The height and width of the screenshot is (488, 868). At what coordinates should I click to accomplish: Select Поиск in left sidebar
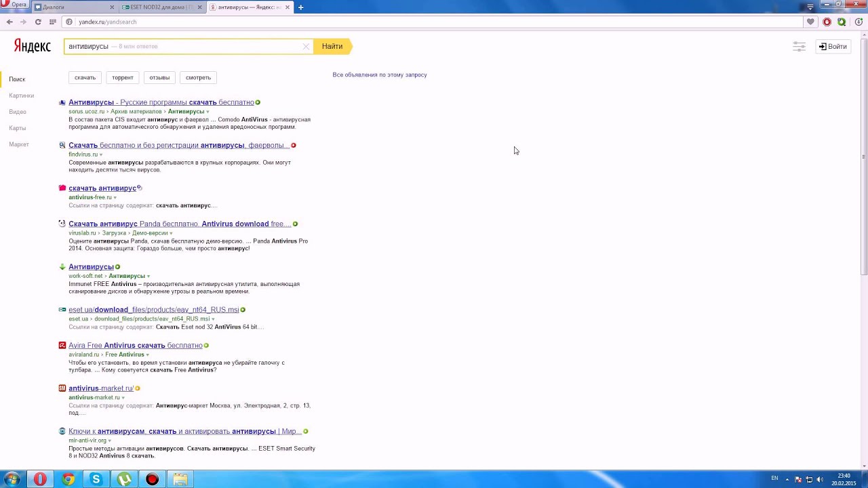pos(17,79)
